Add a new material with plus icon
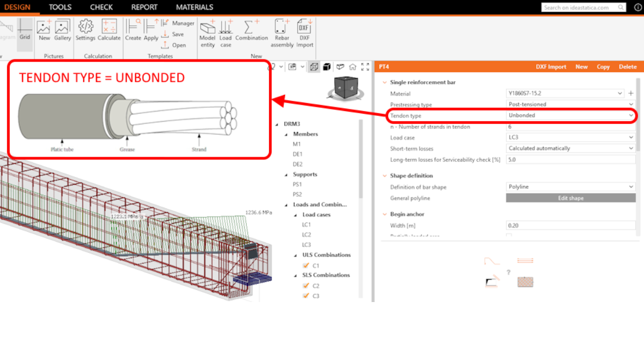644x338 pixels. pos(631,93)
